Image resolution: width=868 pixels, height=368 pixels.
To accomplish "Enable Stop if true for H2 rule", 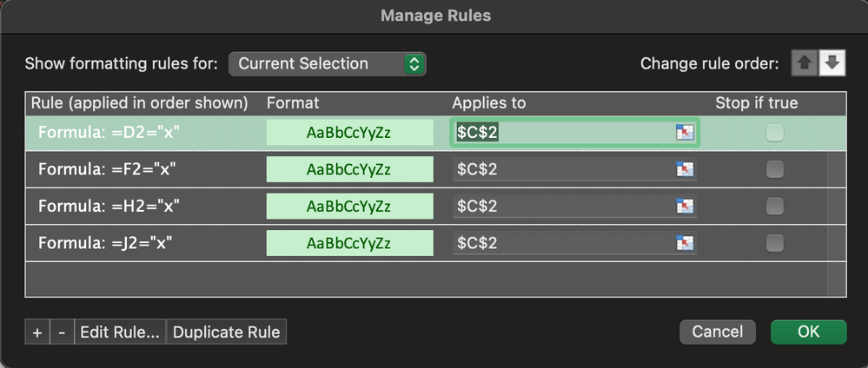I will (x=774, y=206).
